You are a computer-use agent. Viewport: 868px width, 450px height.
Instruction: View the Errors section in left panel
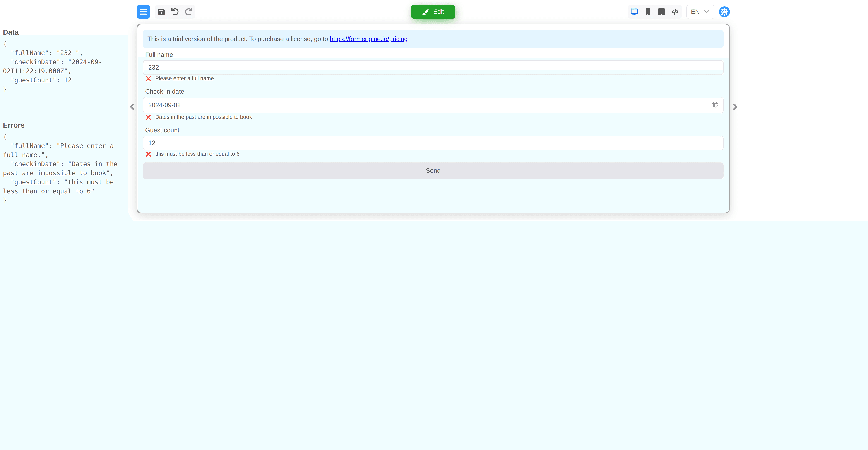(14, 125)
